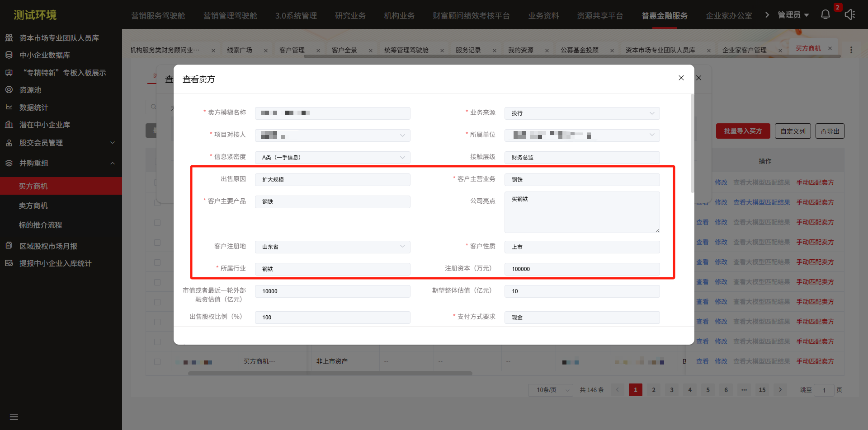Click the 自定义列 button
This screenshot has height=430, width=868.
tap(793, 131)
